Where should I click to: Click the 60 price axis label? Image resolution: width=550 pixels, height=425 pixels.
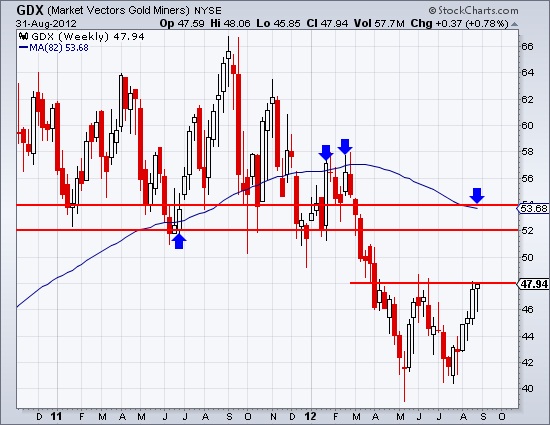pos(527,126)
